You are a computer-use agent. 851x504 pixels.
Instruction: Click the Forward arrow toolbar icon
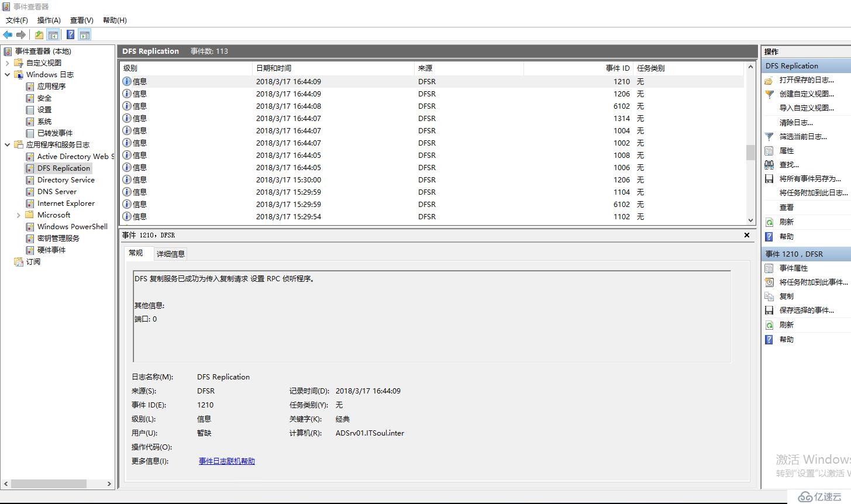click(x=21, y=35)
